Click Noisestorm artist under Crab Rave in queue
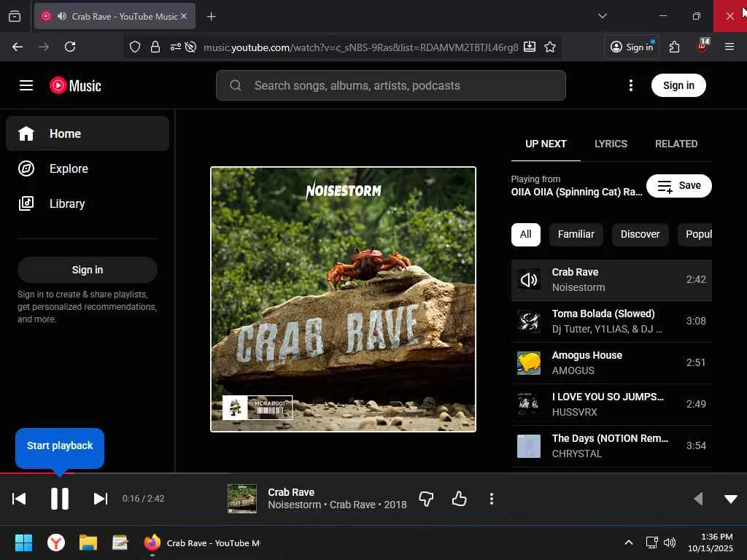Viewport: 747px width, 560px height. (578, 287)
